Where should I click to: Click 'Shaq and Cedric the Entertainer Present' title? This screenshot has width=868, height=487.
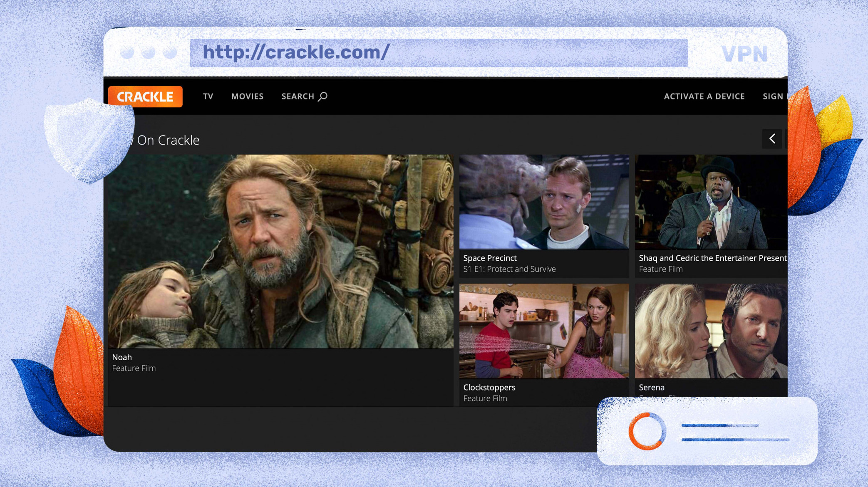coord(713,258)
